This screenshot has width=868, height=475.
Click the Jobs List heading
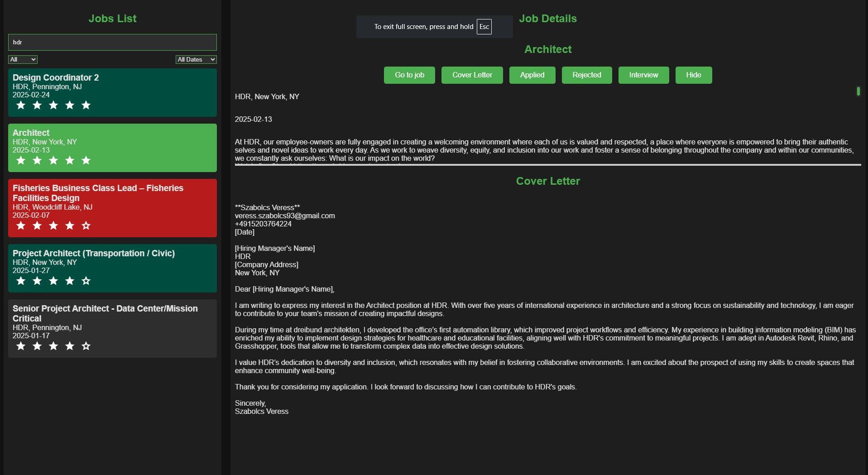click(112, 19)
